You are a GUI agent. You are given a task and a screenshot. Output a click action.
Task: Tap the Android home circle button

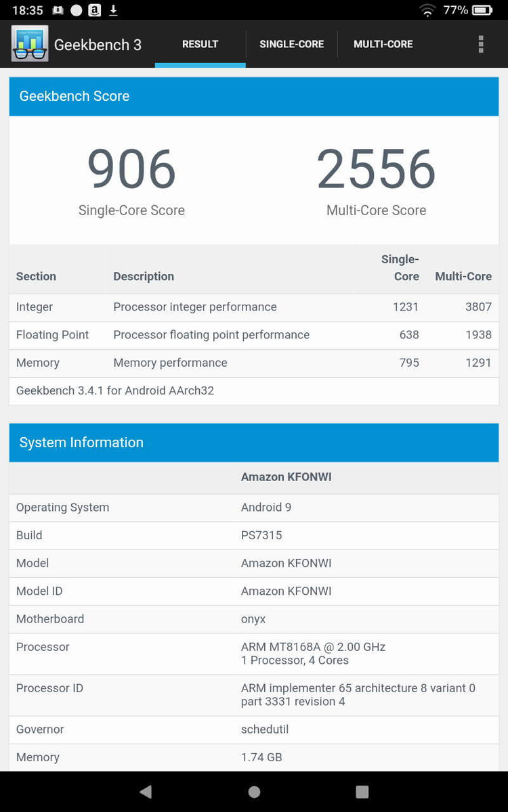[x=254, y=792]
